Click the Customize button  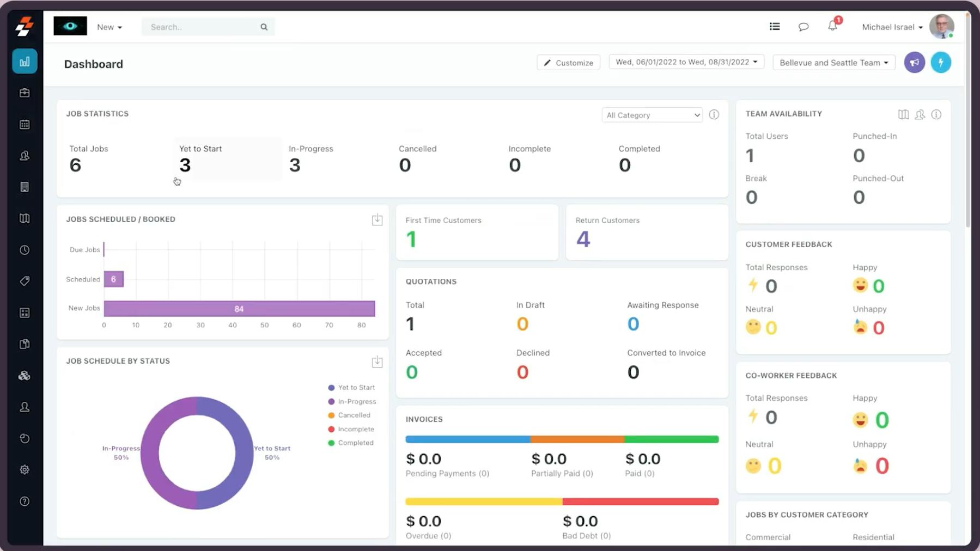[568, 62]
